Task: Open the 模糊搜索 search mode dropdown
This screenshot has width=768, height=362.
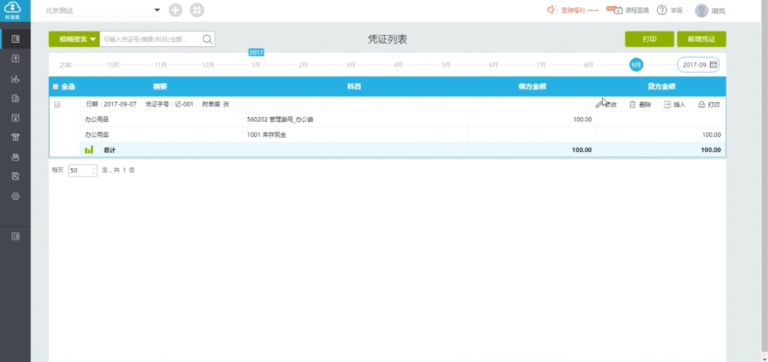Action: [x=74, y=39]
